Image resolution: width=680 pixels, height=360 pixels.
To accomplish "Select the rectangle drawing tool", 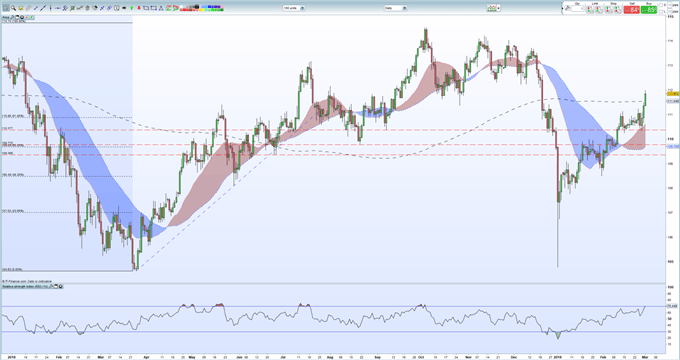I will (x=146, y=8).
